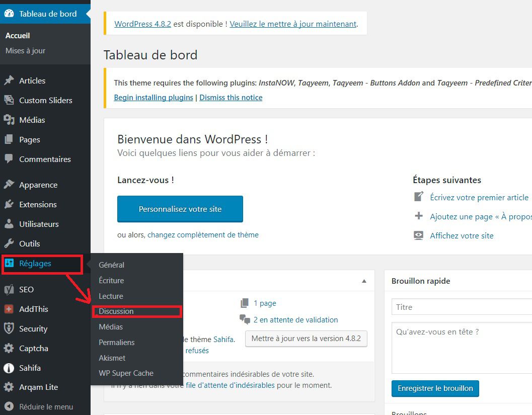Click Begin installing plugins link

coord(154,97)
